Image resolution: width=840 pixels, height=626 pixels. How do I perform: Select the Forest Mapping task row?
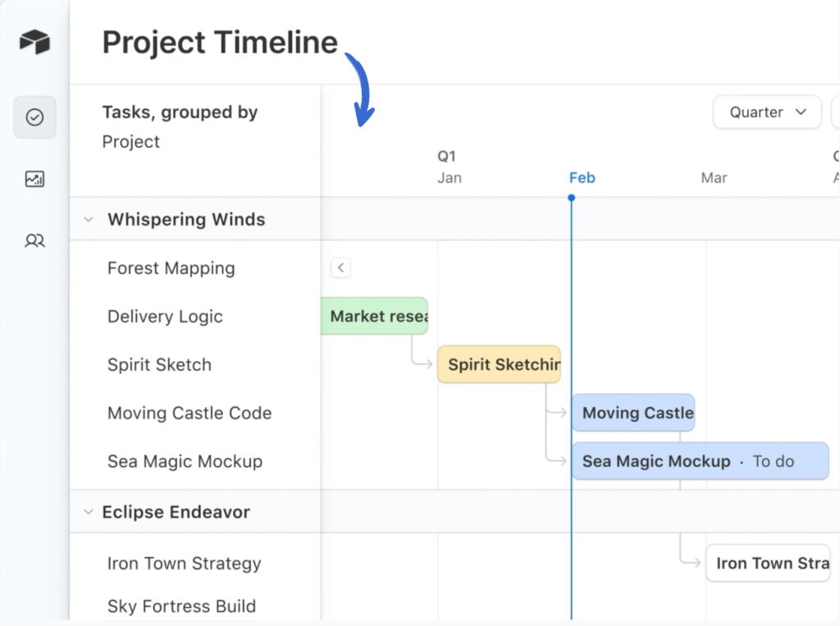tap(195, 268)
